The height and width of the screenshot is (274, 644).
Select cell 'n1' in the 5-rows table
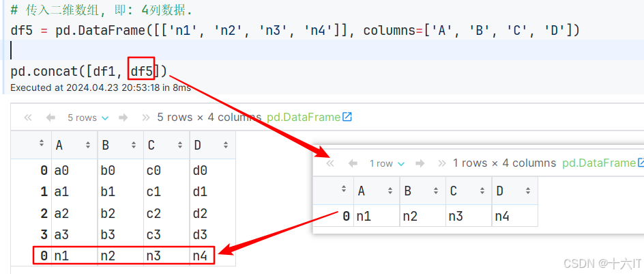(x=74, y=256)
